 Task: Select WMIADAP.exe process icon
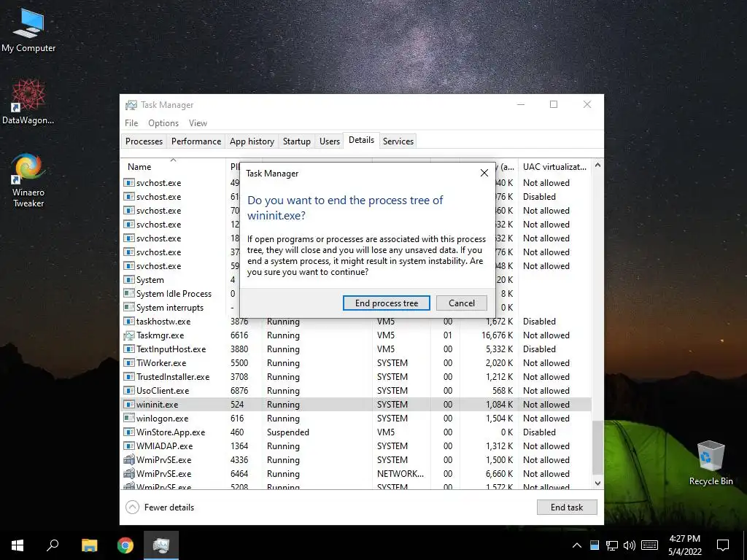coord(128,446)
